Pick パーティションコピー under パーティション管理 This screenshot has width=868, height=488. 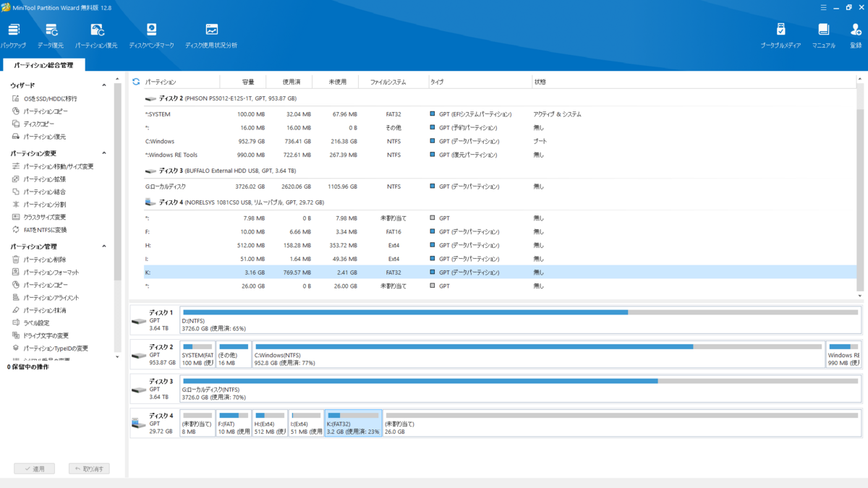(x=40, y=285)
